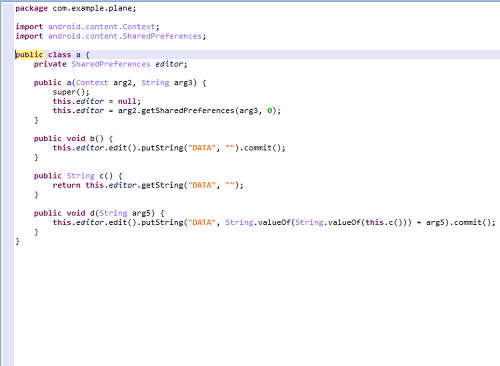
Task: Click 'arg5' in method d signature
Action: 141,213
